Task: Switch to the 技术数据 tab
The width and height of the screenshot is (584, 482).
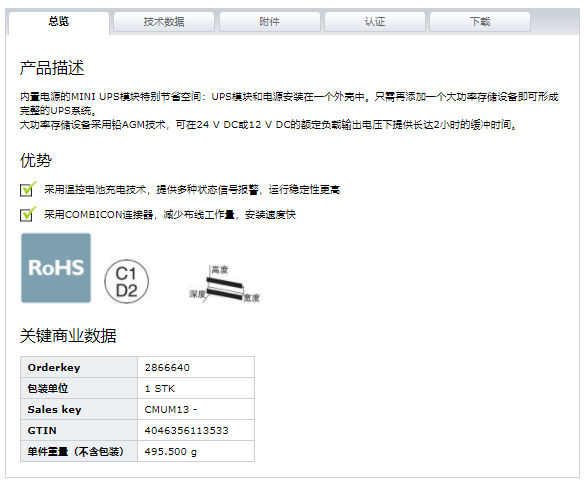Action: [164, 22]
